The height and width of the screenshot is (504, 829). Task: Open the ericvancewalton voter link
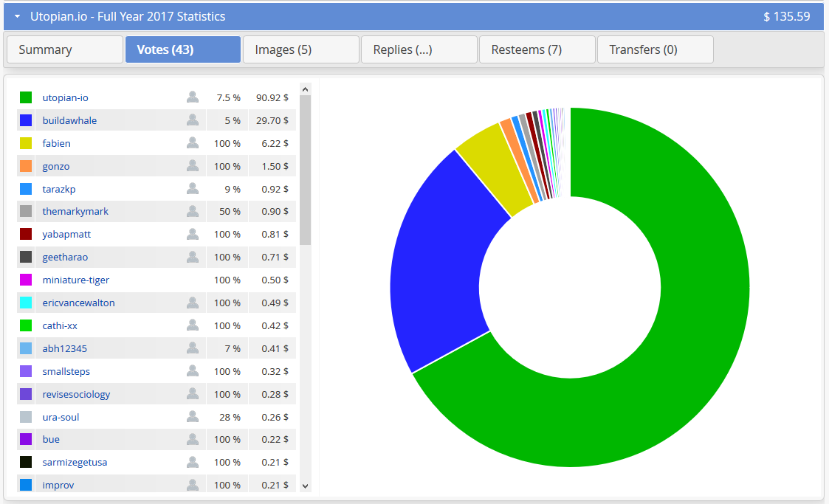[x=78, y=303]
